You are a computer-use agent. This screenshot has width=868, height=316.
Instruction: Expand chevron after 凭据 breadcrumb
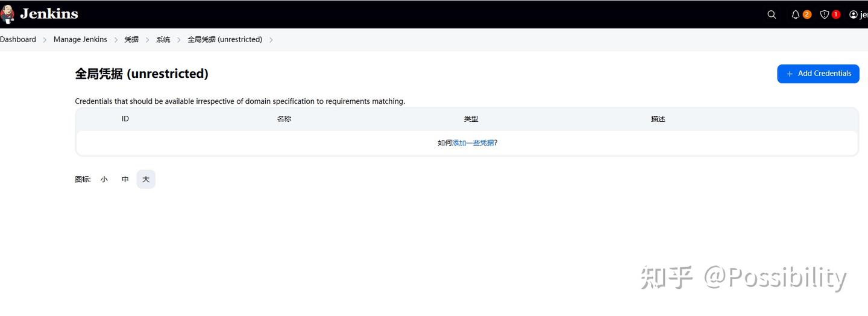pyautogui.click(x=147, y=40)
